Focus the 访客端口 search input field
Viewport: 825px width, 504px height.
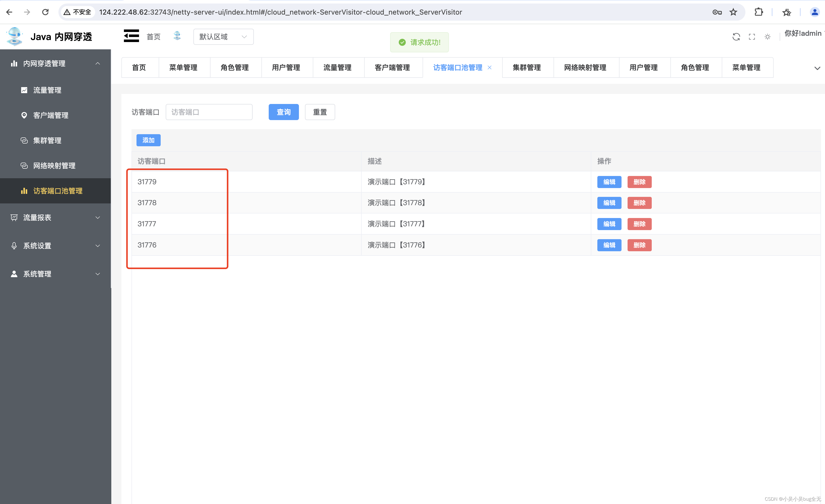tap(209, 112)
